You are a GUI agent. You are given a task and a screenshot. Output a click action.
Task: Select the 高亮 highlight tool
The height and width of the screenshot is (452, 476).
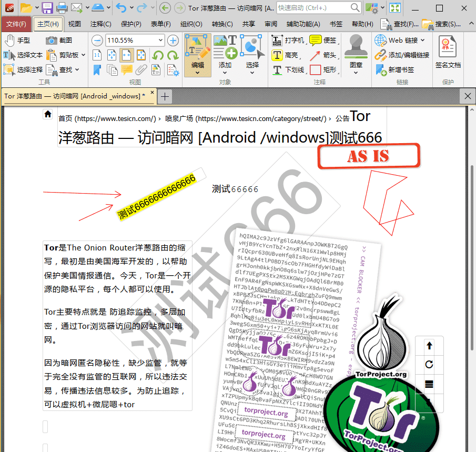[x=286, y=55]
